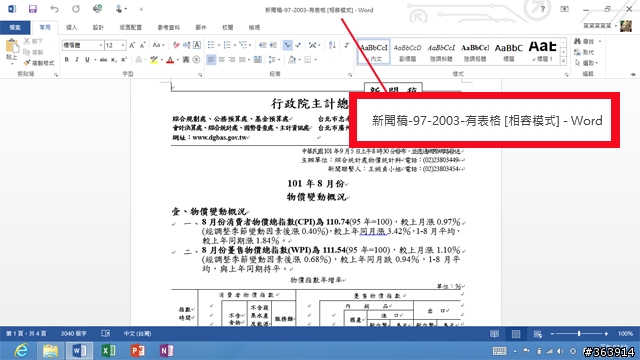Open Excel from the taskbar

109,351
